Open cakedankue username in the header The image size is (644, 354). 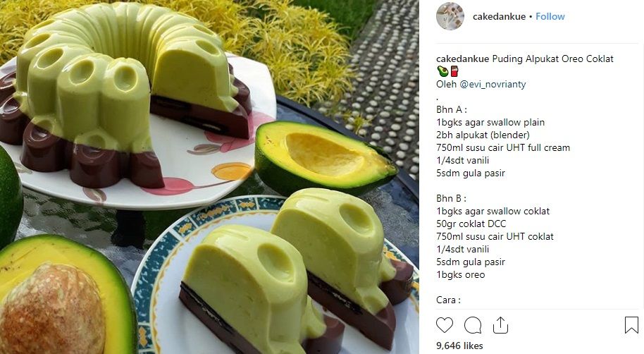point(499,16)
